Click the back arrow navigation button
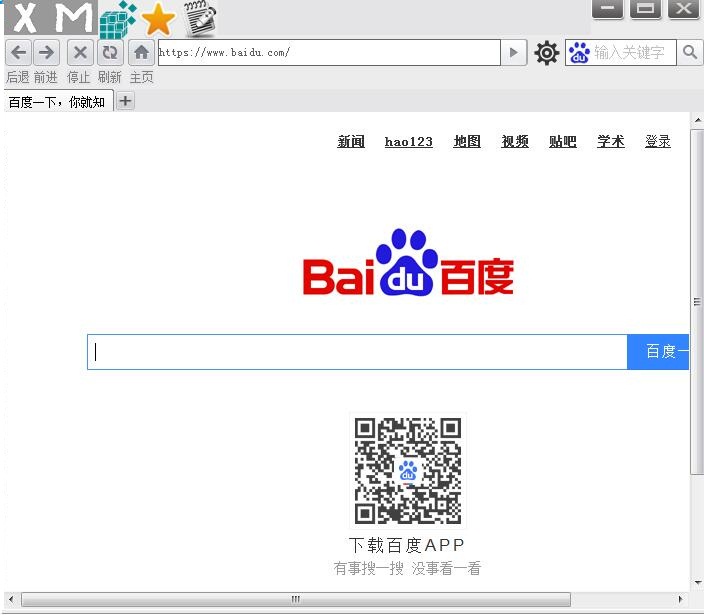The image size is (704, 615). [19, 53]
